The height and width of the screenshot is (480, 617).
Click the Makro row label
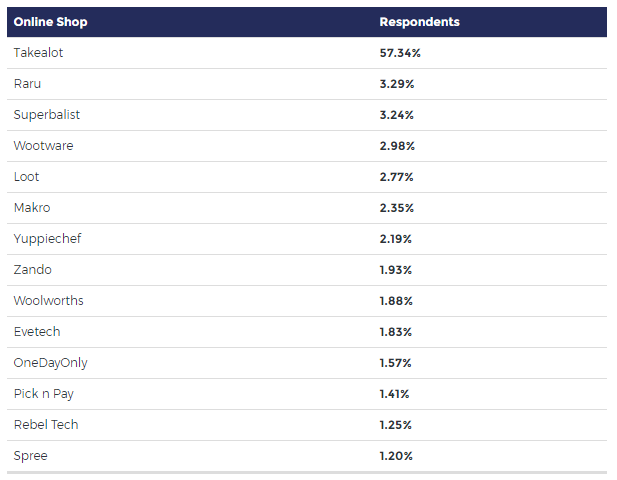pyautogui.click(x=32, y=208)
